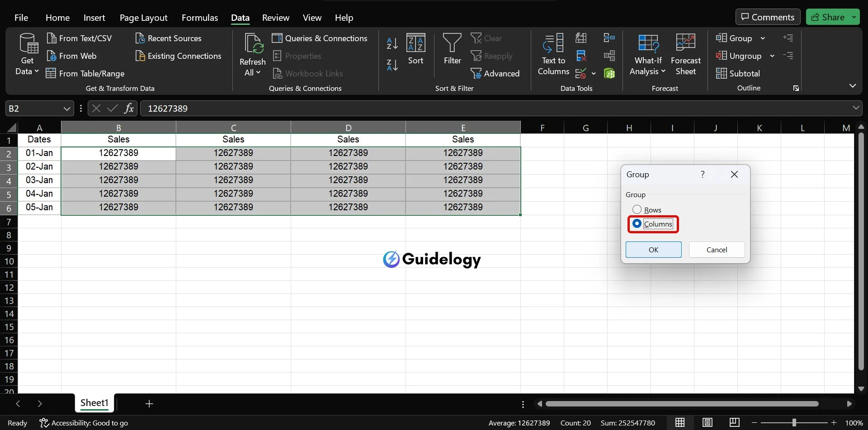
Task: Switch to Normal view in status bar
Action: [x=680, y=423]
